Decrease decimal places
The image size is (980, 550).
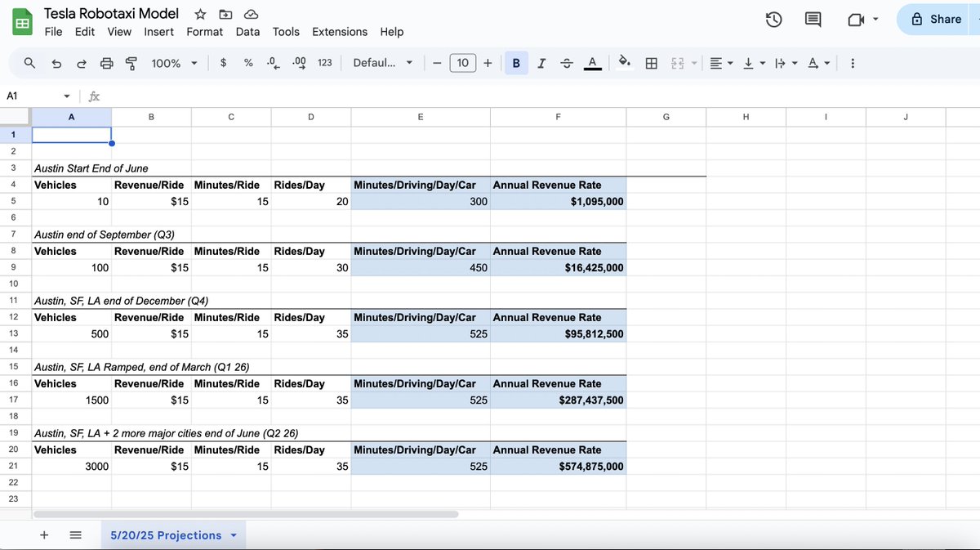[x=274, y=63]
